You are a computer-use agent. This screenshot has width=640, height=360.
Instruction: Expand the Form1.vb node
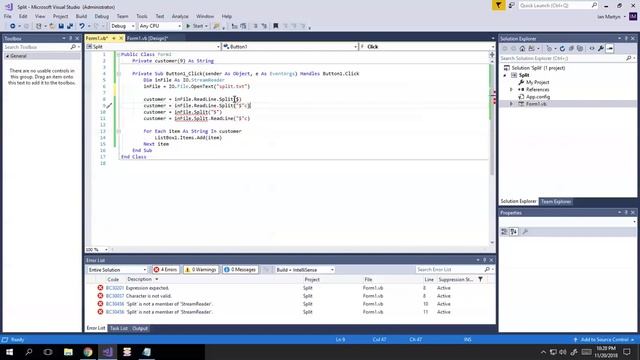point(511,104)
